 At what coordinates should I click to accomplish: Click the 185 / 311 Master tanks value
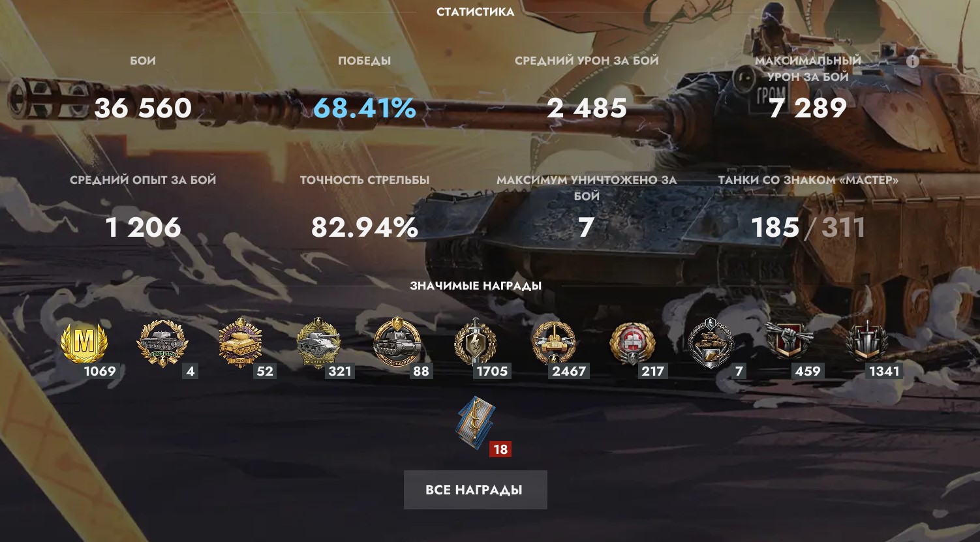point(808,227)
